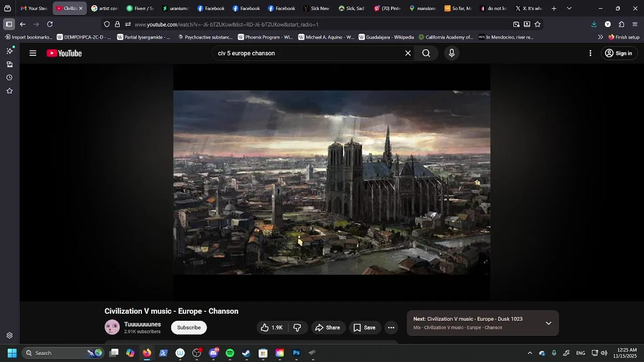
Task: Open the YouTube guide hamburger menu
Action: coord(33,53)
